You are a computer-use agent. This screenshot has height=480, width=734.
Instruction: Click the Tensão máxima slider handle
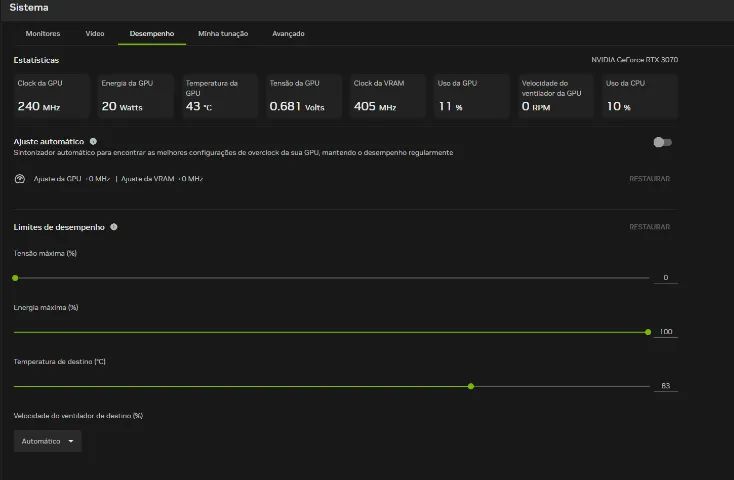coord(15,278)
